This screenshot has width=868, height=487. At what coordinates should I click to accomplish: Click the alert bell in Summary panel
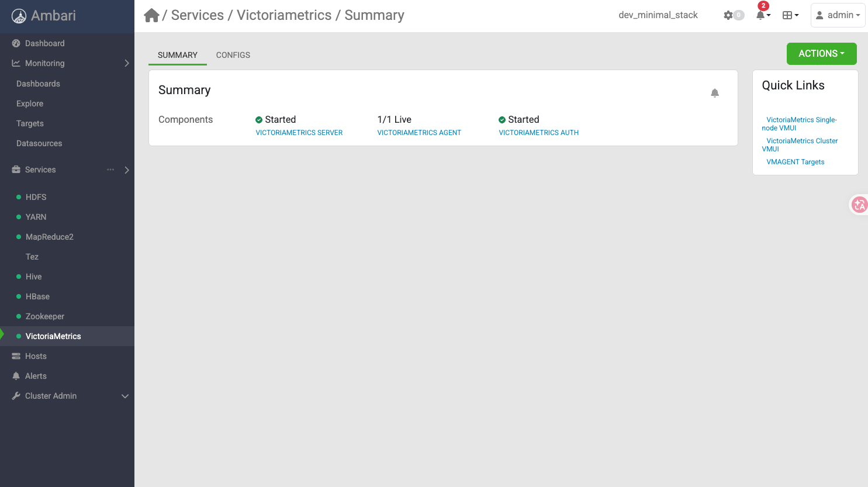point(715,93)
